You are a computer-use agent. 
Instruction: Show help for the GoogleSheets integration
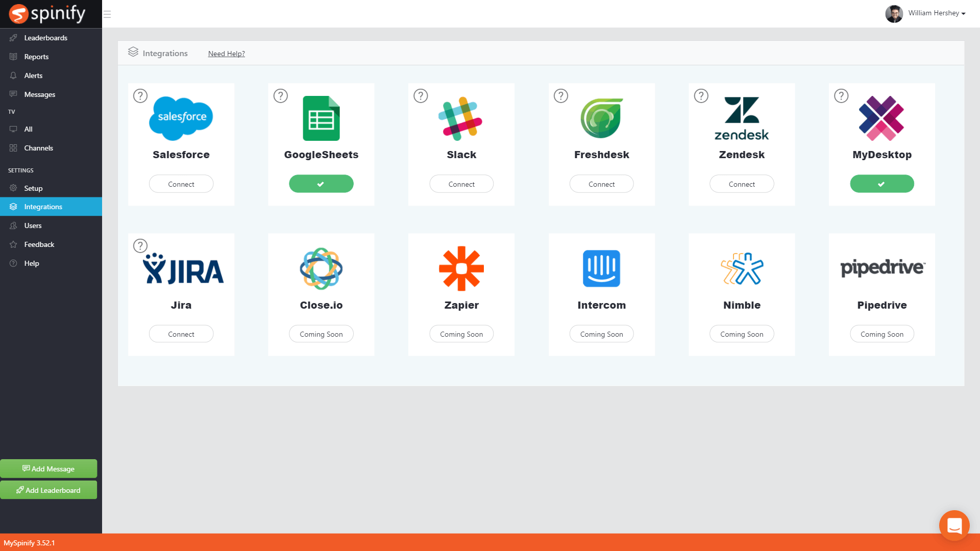point(281,96)
